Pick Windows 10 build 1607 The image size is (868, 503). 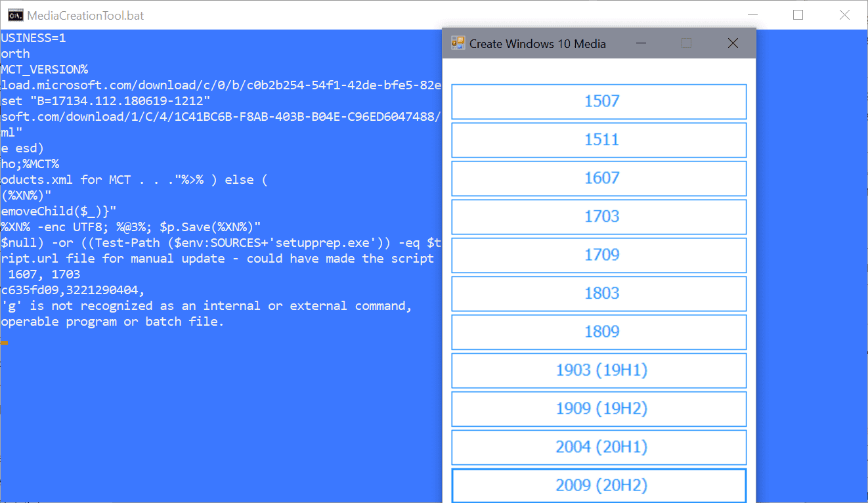coord(599,178)
